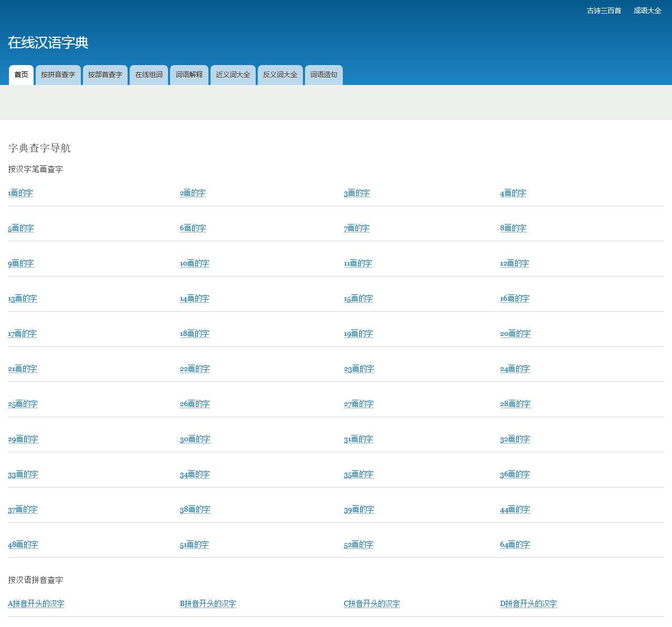Click the 24画的字 link
672x627 pixels.
coord(514,369)
